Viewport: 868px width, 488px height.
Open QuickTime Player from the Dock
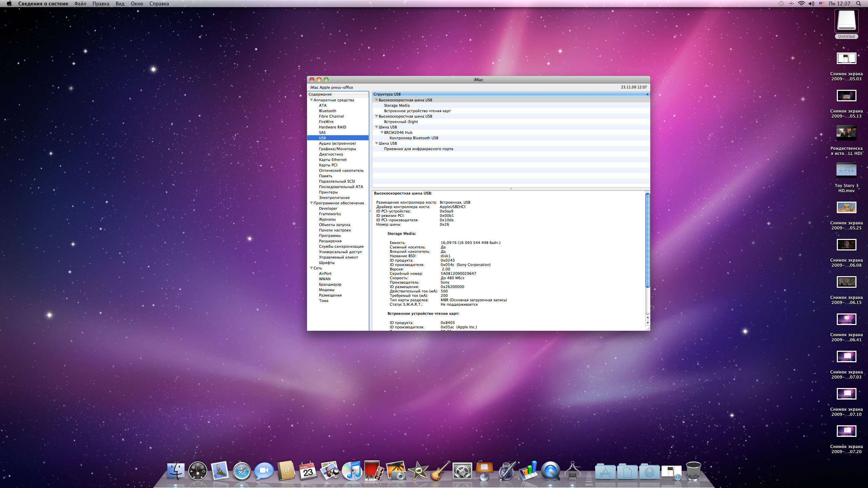click(550, 471)
